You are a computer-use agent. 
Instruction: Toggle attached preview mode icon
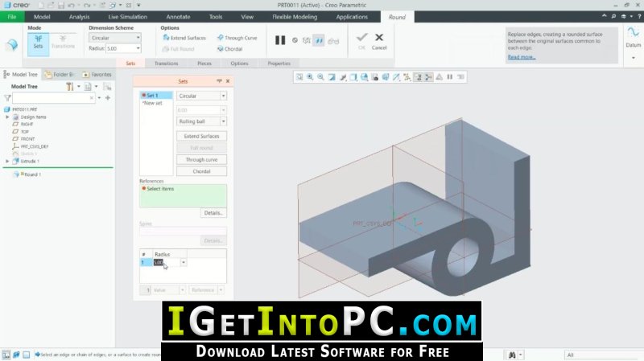tap(319, 40)
